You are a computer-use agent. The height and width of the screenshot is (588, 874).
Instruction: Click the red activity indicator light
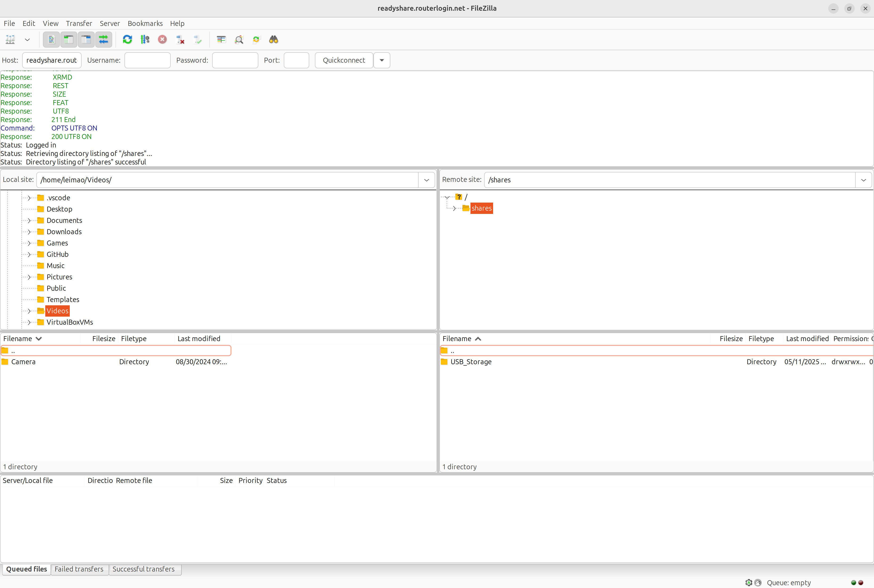coord(861,583)
